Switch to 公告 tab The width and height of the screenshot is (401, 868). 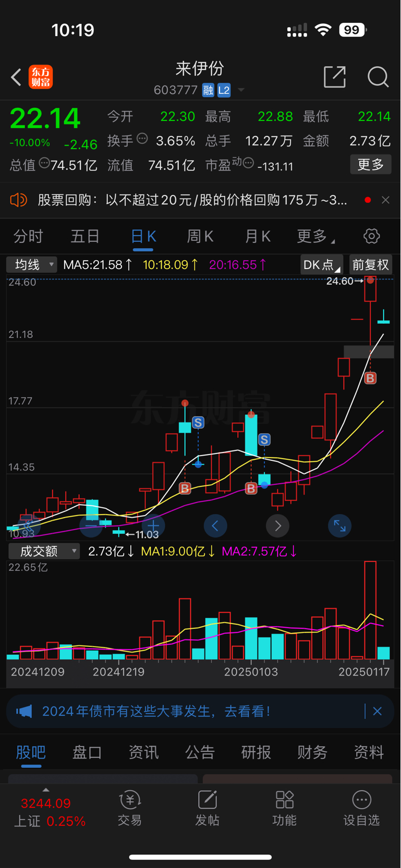200,752
